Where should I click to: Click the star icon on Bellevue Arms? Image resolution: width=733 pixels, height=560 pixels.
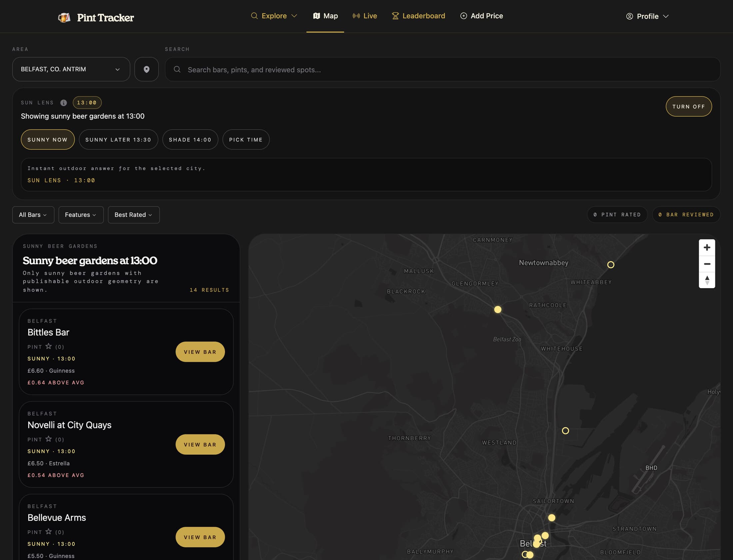pyautogui.click(x=48, y=532)
